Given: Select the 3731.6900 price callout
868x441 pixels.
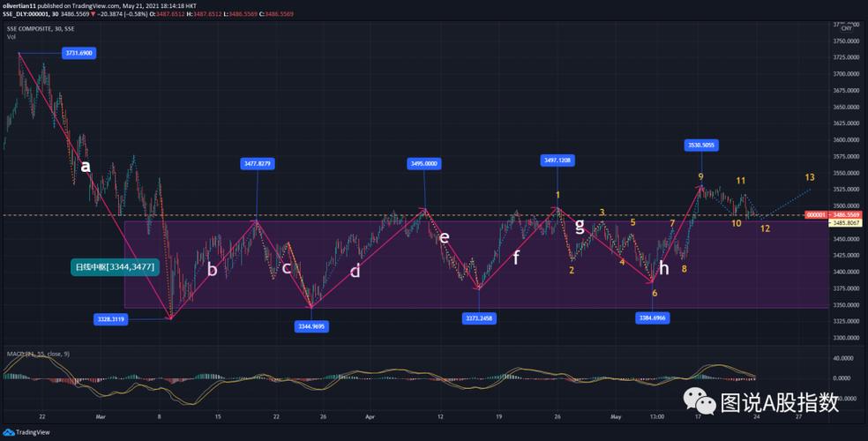Looking at the screenshot, I should coord(79,53).
